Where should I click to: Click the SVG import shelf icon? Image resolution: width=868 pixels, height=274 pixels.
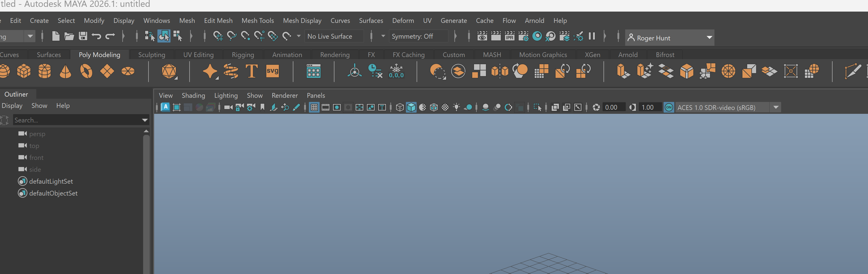pos(272,71)
